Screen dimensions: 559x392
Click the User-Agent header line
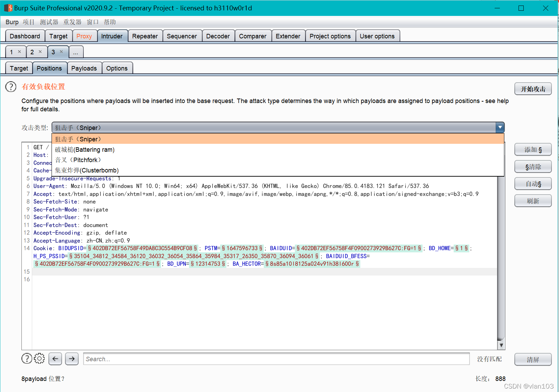[231, 186]
